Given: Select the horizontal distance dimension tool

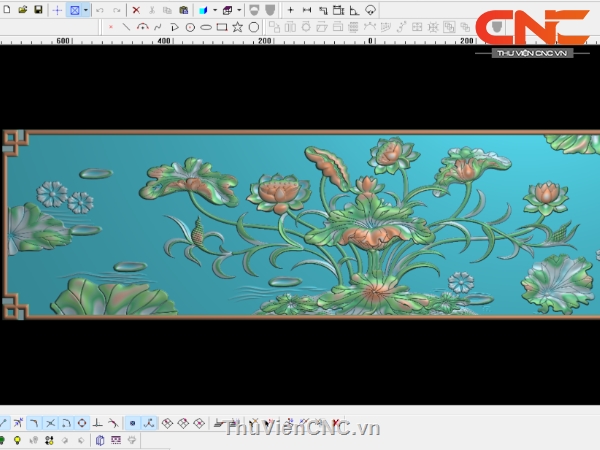Looking at the screenshot, I should pos(307,10).
